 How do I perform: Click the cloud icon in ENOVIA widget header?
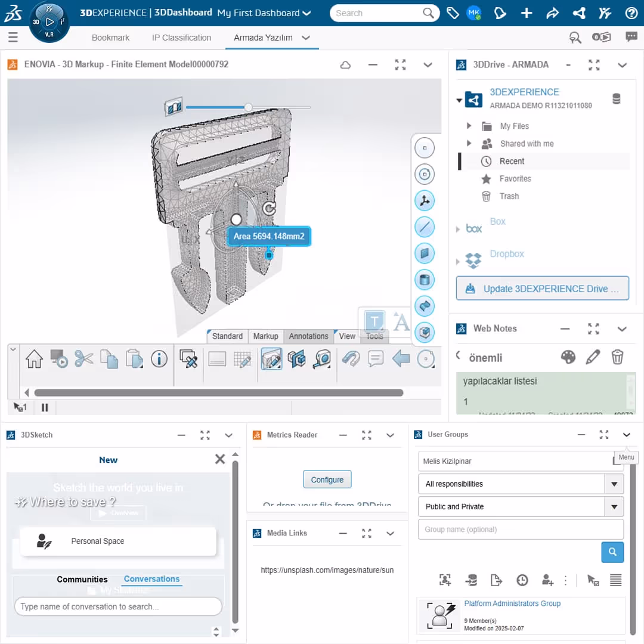click(345, 65)
